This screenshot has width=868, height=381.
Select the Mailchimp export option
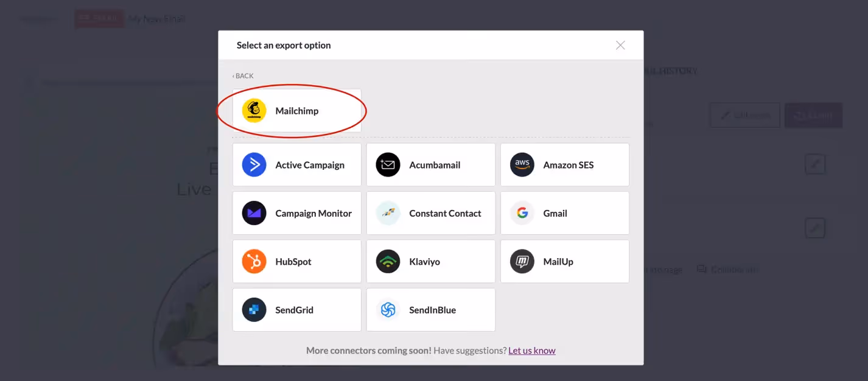point(297,111)
